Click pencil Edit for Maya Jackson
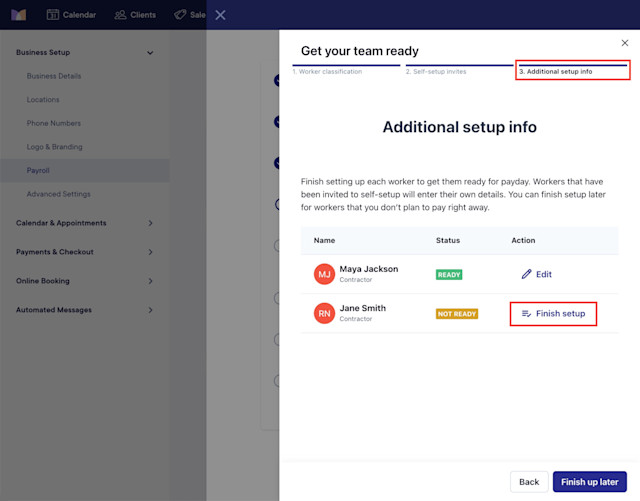The height and width of the screenshot is (501, 640). click(536, 274)
